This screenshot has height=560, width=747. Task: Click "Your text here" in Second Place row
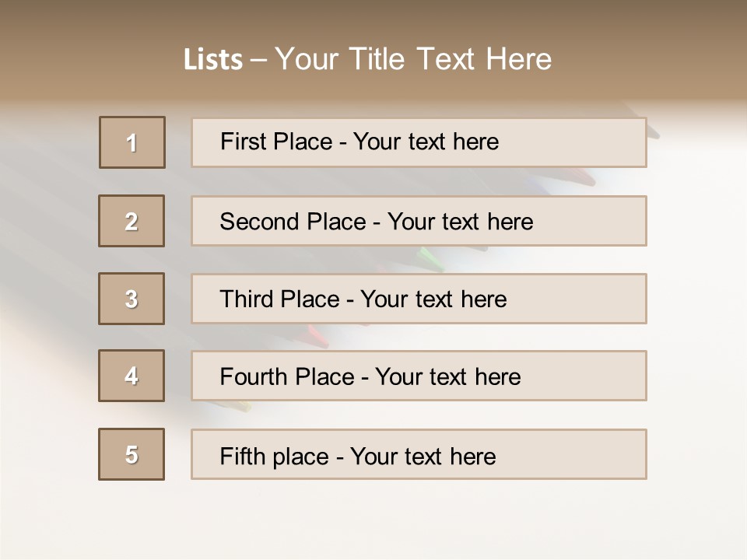pos(460,222)
